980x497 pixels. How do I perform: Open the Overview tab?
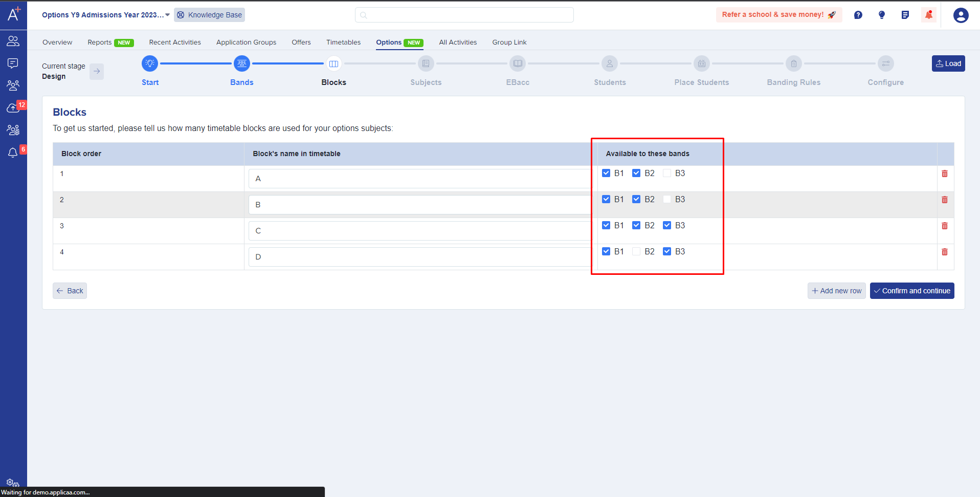tap(57, 42)
